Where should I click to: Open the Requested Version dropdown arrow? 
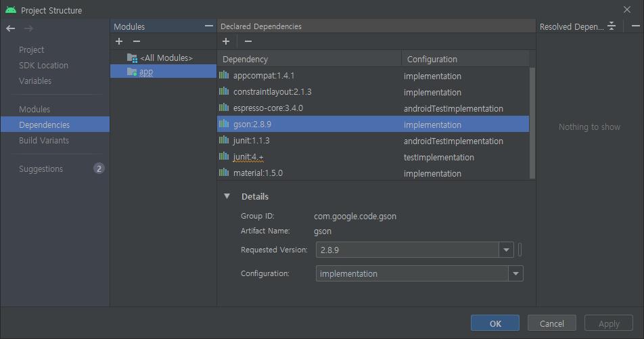coord(507,250)
